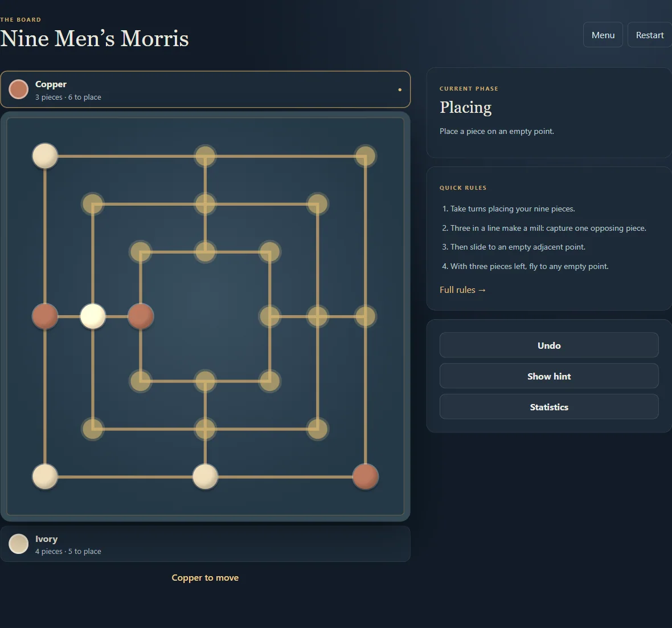Place a piece on middle square's right-middle point
The height and width of the screenshot is (628, 672).
(x=318, y=317)
